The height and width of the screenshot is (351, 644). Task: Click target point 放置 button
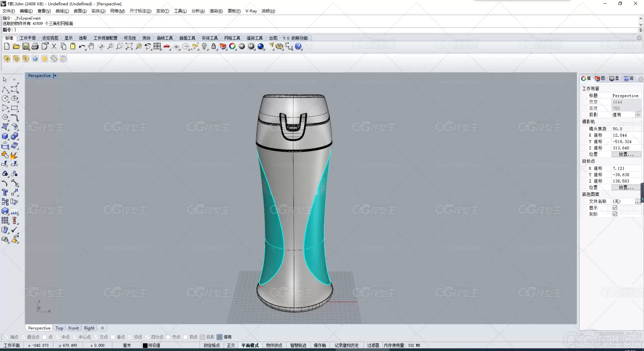point(626,187)
